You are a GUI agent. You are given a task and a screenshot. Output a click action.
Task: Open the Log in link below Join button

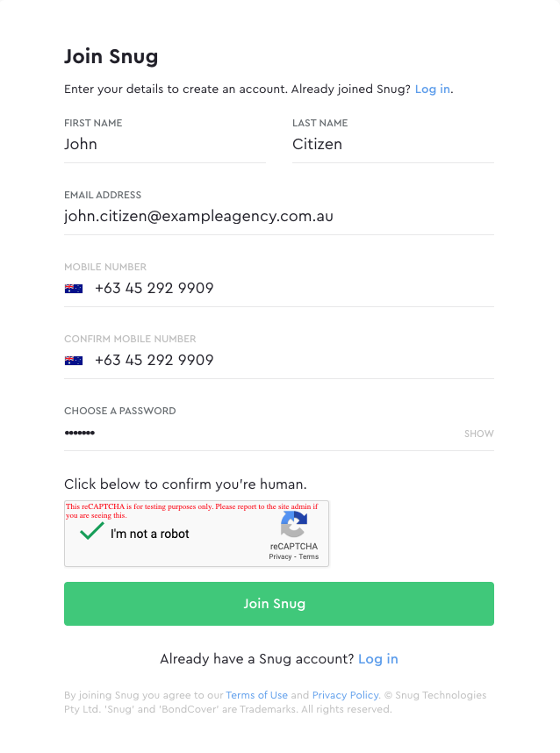tap(378, 659)
